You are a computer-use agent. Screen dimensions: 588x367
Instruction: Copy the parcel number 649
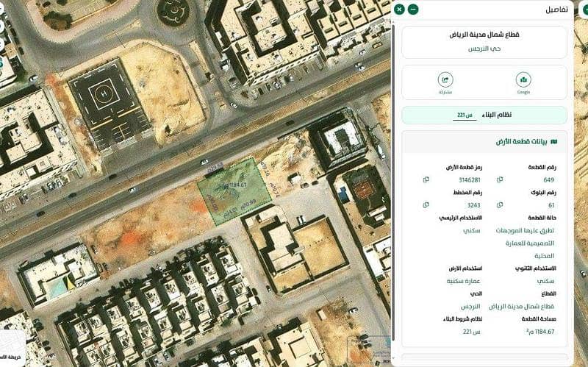point(500,179)
